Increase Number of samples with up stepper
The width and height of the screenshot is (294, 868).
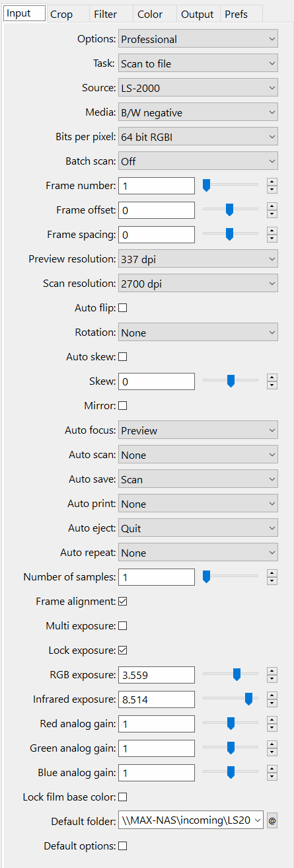(272, 573)
